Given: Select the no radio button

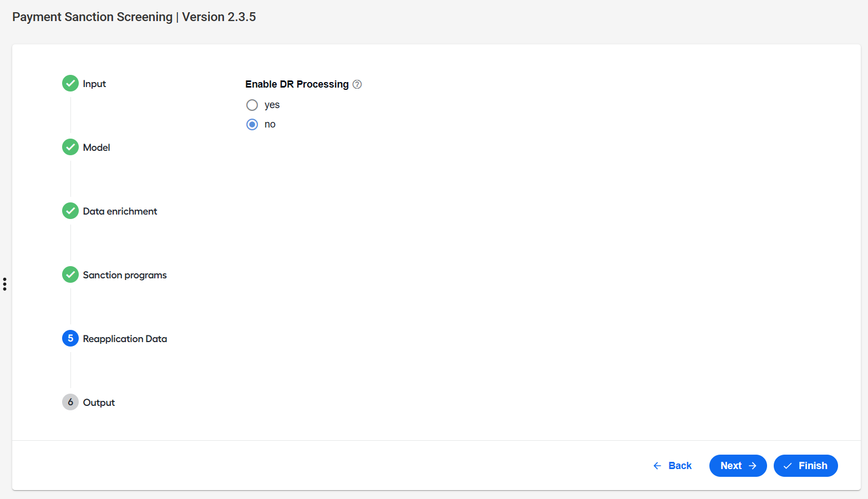Looking at the screenshot, I should click(x=252, y=124).
